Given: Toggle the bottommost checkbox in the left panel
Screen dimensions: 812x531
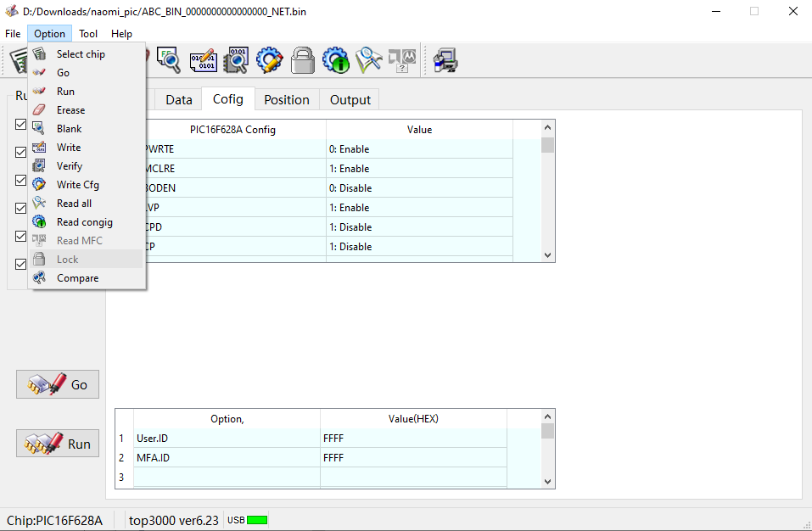Looking at the screenshot, I should (x=20, y=264).
